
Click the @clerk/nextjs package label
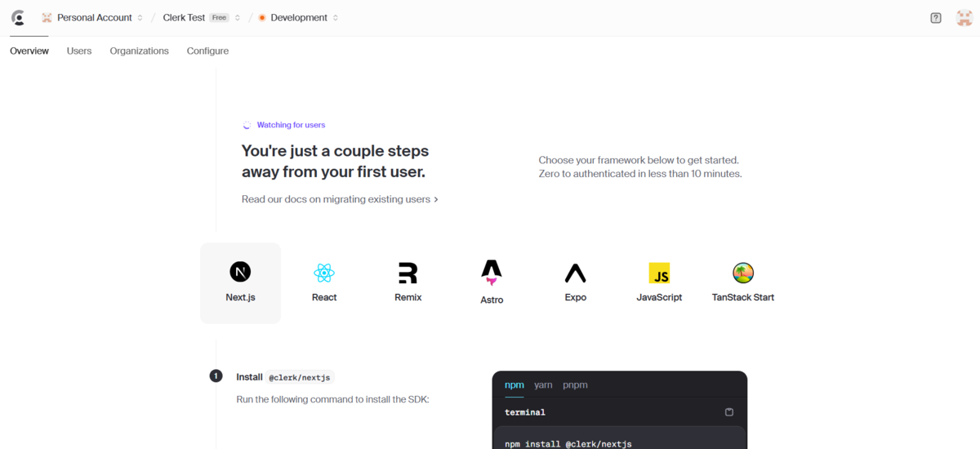(x=301, y=377)
